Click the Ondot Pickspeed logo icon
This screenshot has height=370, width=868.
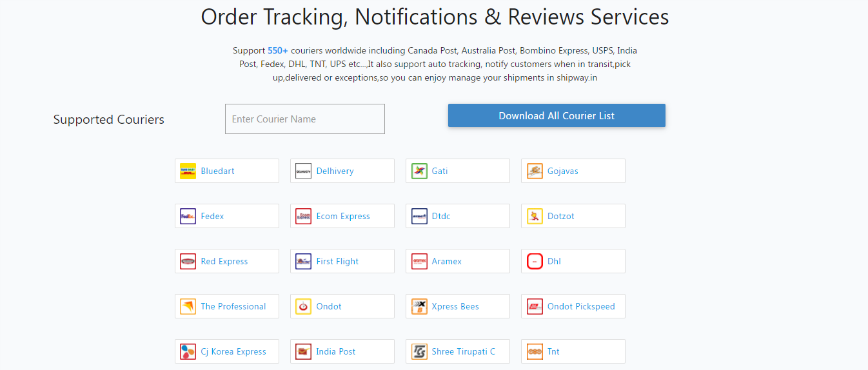(535, 306)
